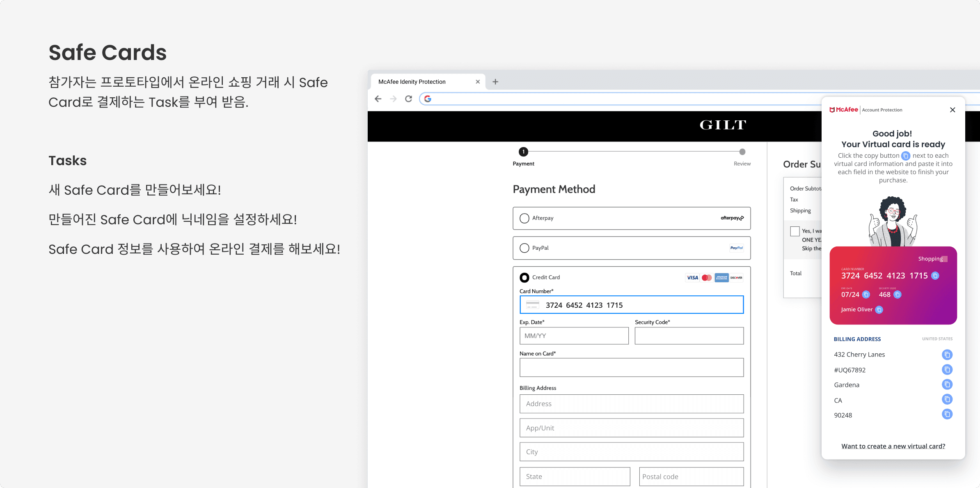Click the browser forward arrow

click(x=393, y=99)
